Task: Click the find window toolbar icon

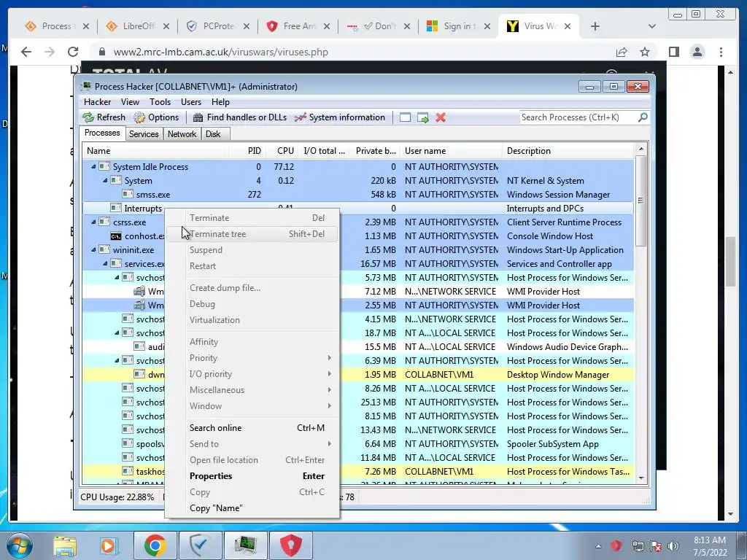Action: point(405,117)
